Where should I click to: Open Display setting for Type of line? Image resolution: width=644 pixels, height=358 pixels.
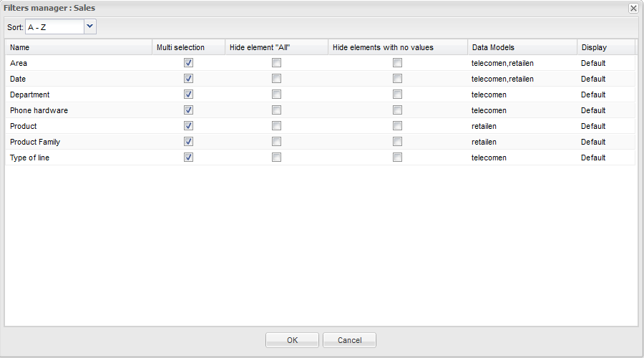pyautogui.click(x=593, y=158)
